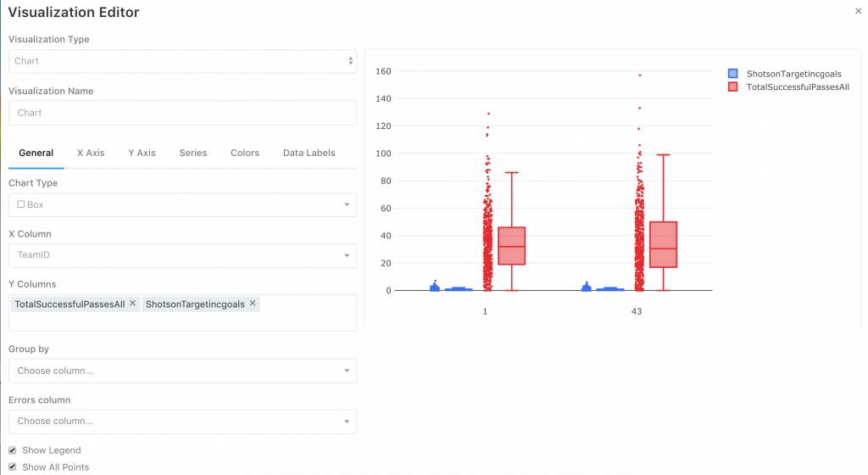This screenshot has height=475, width=868.
Task: Open the Errors column dropdown
Action: 183,422
